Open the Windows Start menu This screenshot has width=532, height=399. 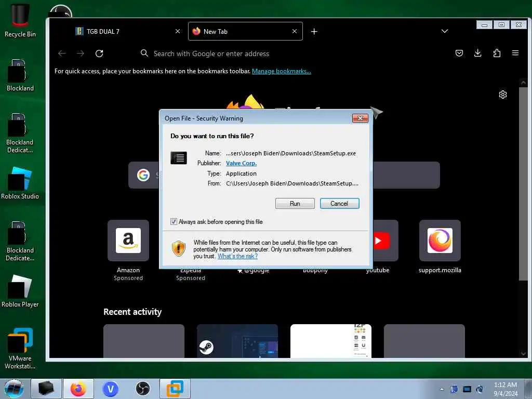point(14,389)
